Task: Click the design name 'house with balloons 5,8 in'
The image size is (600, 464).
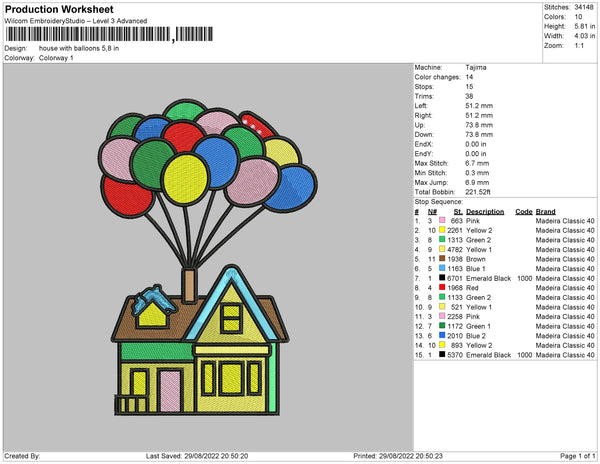Action: 79,49
